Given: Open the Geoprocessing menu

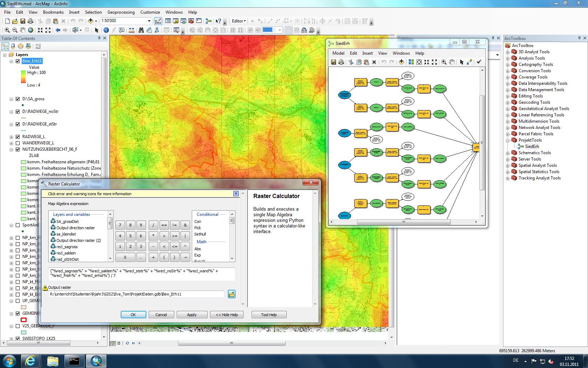Looking at the screenshot, I should [x=121, y=12].
